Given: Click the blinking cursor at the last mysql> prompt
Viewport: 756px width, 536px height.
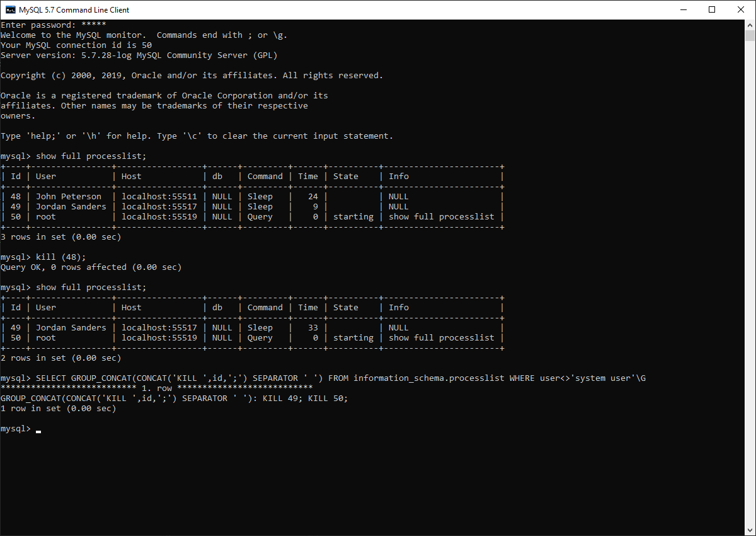Looking at the screenshot, I should pyautogui.click(x=38, y=431).
